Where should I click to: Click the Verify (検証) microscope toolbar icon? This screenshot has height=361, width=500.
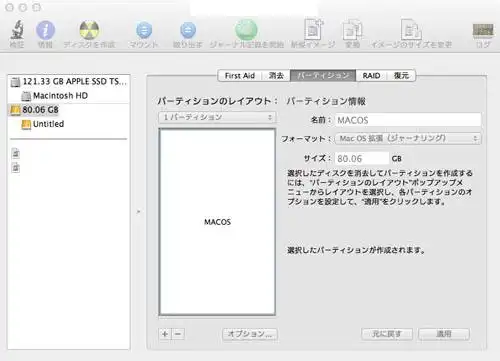pyautogui.click(x=17, y=29)
